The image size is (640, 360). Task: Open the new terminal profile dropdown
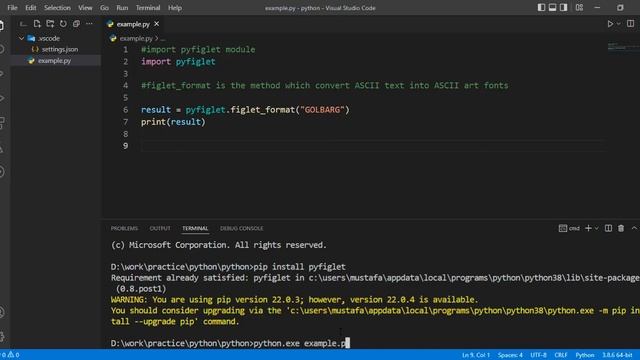(x=597, y=228)
